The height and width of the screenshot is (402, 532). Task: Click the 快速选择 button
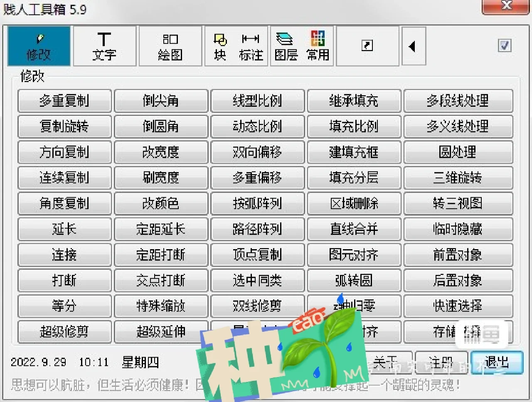(x=458, y=306)
